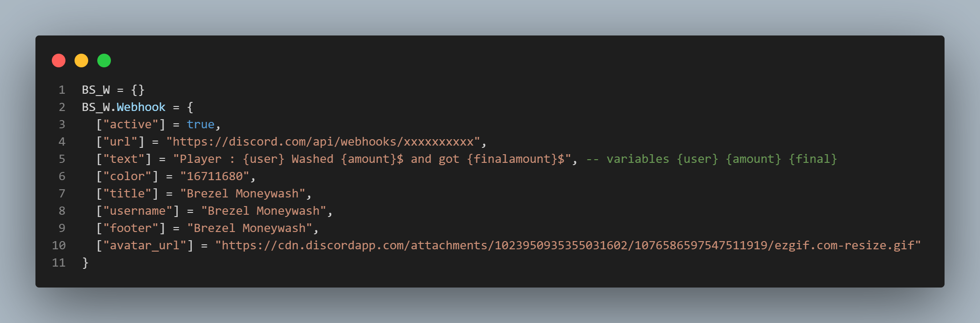Click the "avatar_url" key

click(145, 246)
